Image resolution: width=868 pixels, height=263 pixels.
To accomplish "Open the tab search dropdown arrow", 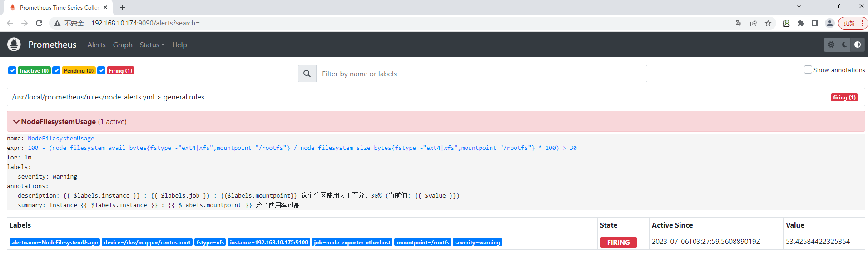I will click(799, 6).
